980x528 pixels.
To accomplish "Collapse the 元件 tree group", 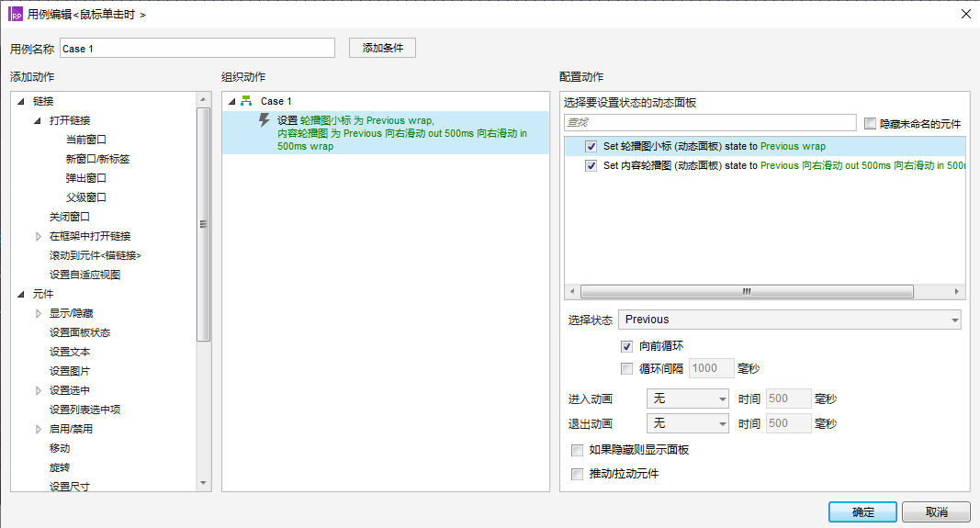I will (x=20, y=294).
